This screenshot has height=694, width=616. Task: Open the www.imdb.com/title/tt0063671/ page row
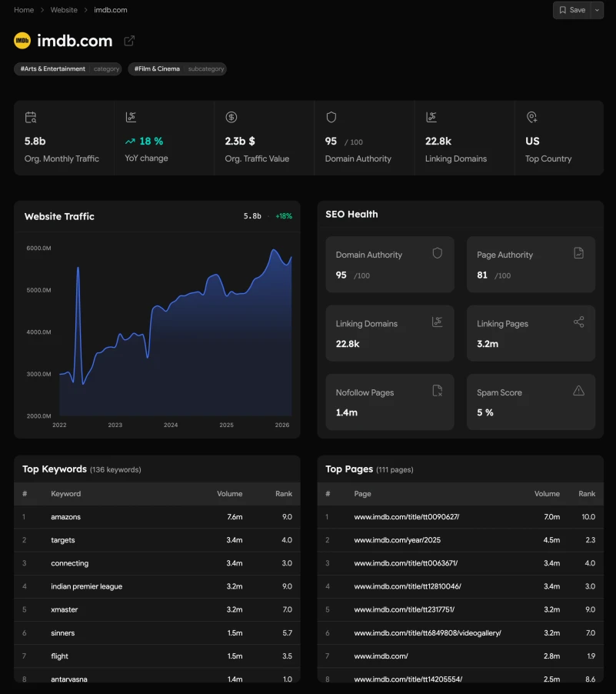pos(460,563)
